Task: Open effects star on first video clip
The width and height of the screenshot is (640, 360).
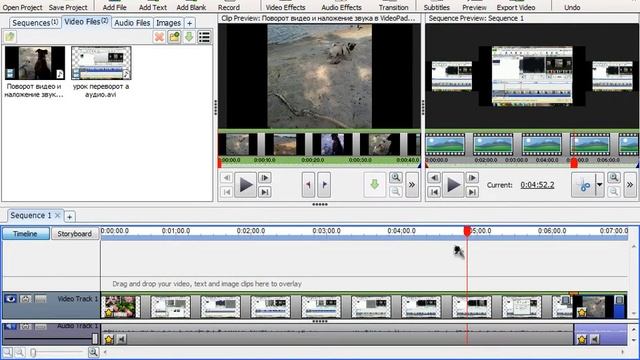Action: 109,313
